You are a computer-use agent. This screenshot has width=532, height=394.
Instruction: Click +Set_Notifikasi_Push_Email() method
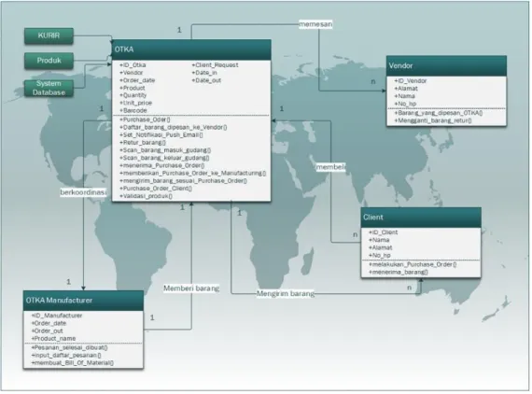(x=161, y=134)
